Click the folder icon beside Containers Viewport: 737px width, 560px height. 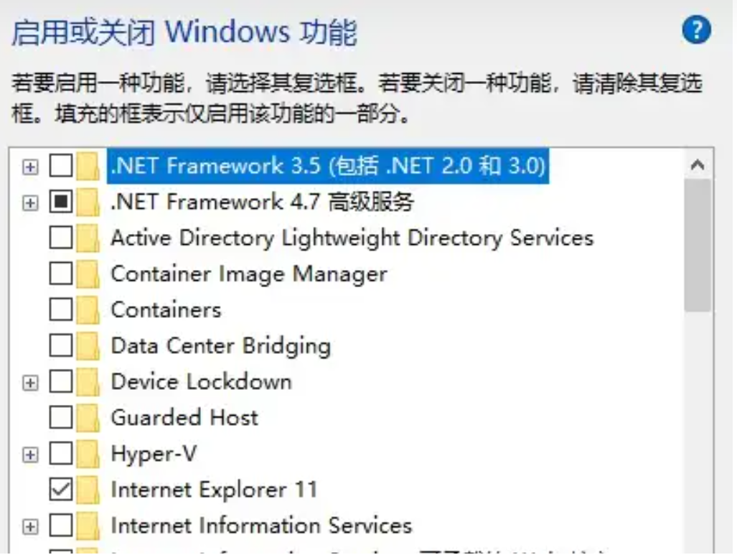[x=88, y=310]
